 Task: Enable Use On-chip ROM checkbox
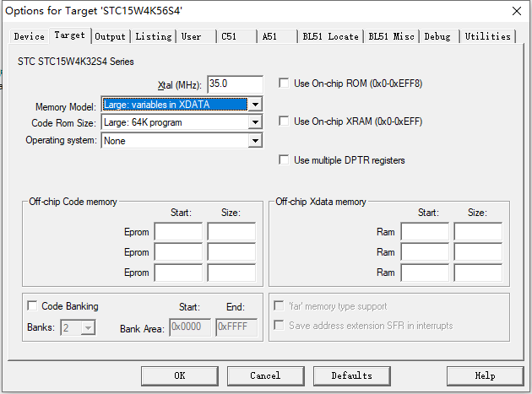(284, 84)
